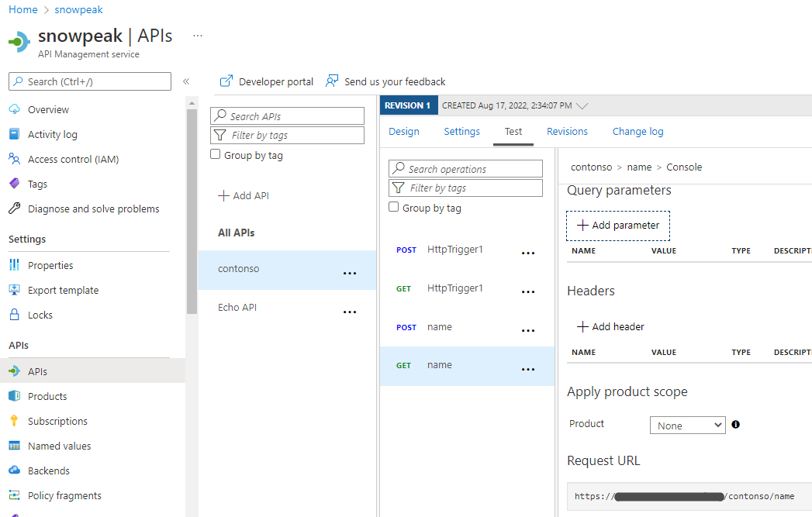Open the Revisions tab

567,132
